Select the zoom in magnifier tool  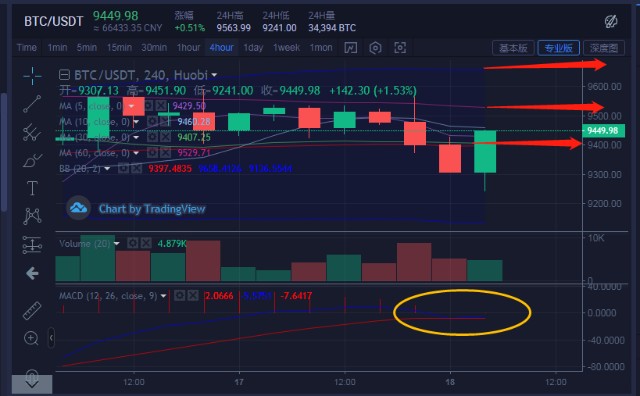click(x=32, y=338)
